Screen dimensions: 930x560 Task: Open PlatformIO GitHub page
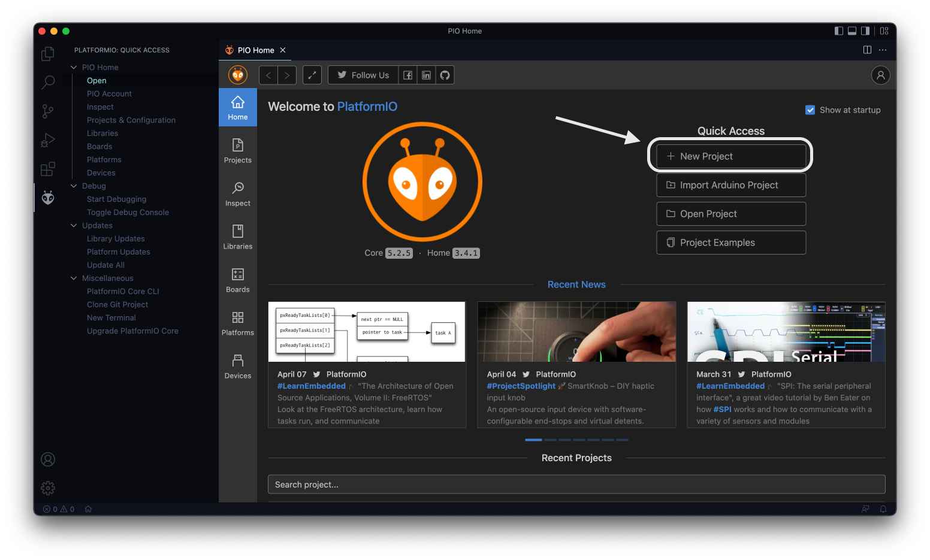click(x=445, y=75)
